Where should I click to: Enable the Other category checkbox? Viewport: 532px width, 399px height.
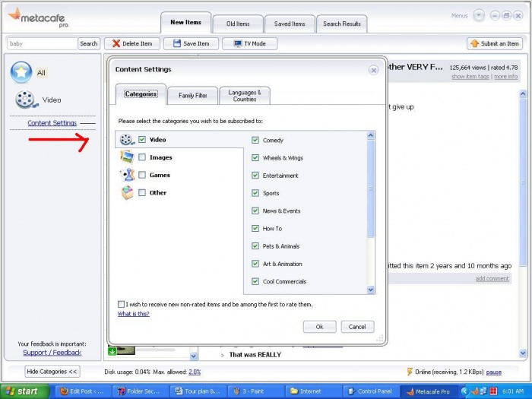click(142, 193)
